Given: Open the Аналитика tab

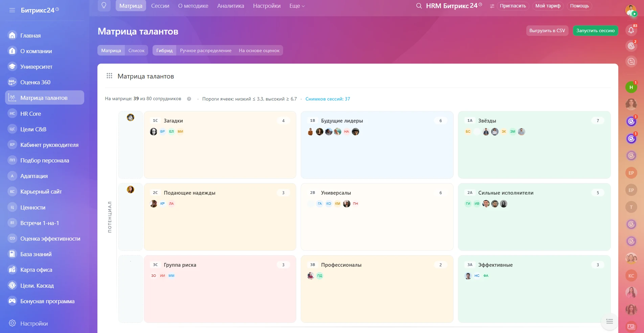Looking at the screenshot, I should coord(231,6).
